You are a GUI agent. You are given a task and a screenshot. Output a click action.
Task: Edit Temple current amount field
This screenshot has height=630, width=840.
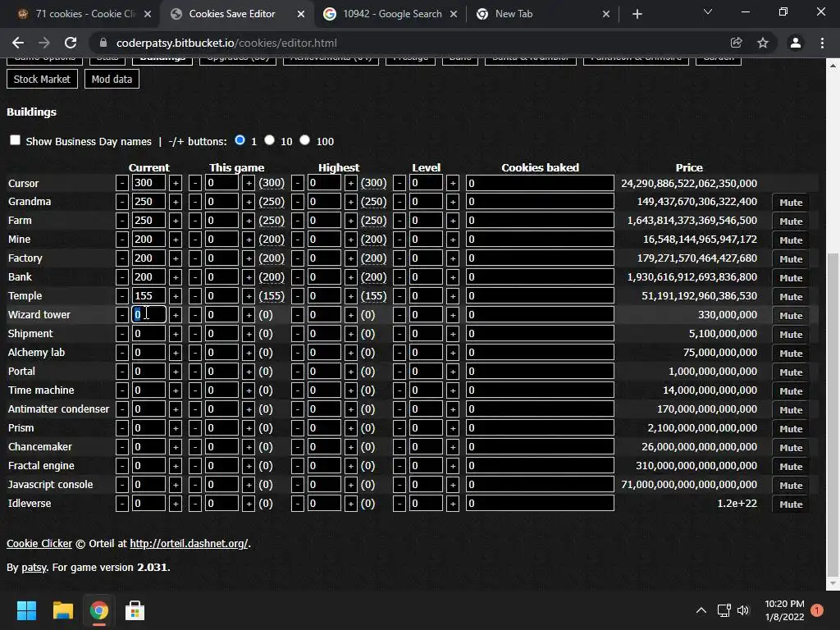coord(148,296)
